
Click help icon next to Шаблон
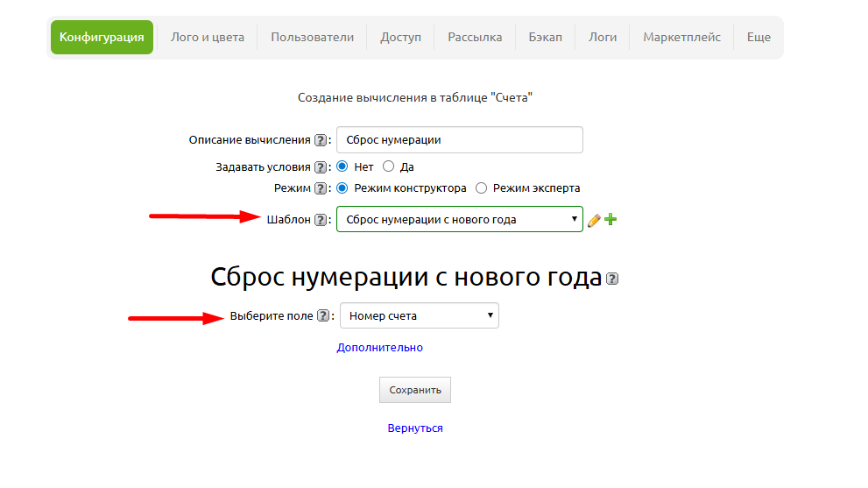pos(321,220)
